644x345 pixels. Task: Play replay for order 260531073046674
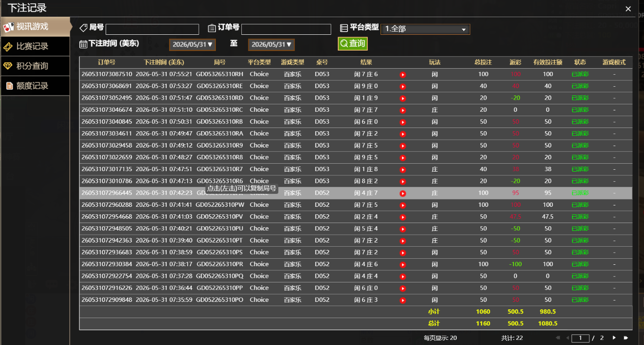(x=403, y=110)
